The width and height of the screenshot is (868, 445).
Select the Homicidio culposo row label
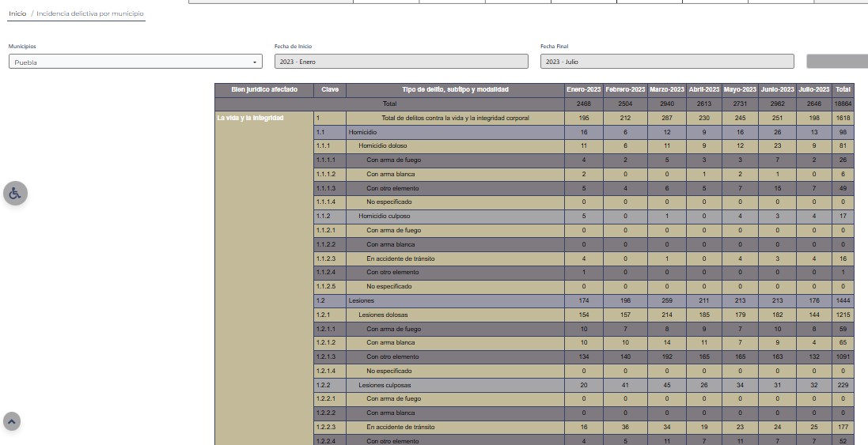(384, 217)
